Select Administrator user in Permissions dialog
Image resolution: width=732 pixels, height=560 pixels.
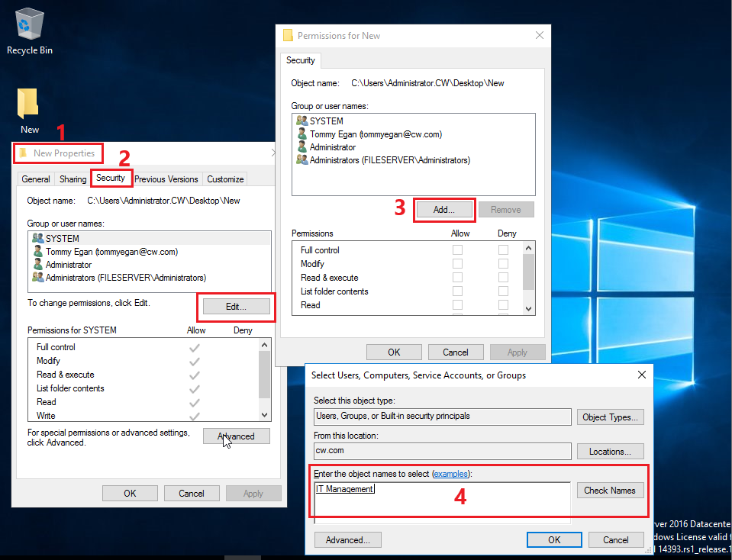tap(332, 147)
